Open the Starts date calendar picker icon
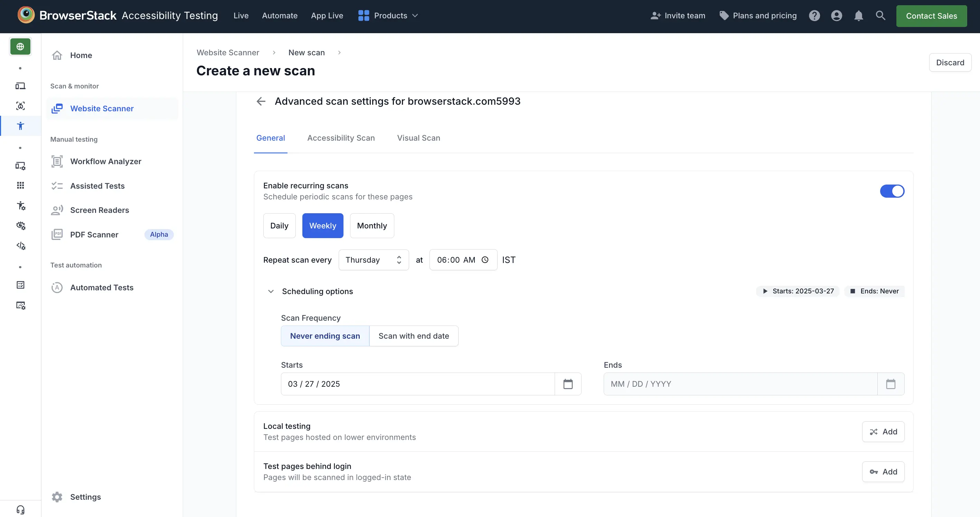 tap(568, 384)
